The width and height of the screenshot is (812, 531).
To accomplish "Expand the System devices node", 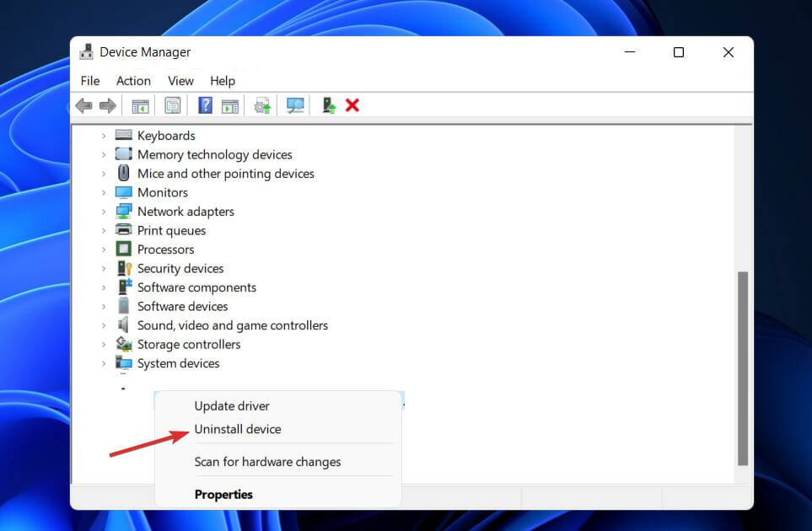I will [104, 363].
